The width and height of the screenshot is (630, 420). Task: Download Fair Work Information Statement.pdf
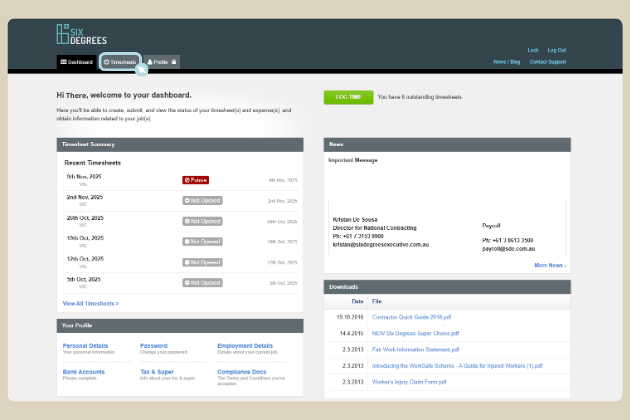point(415,350)
